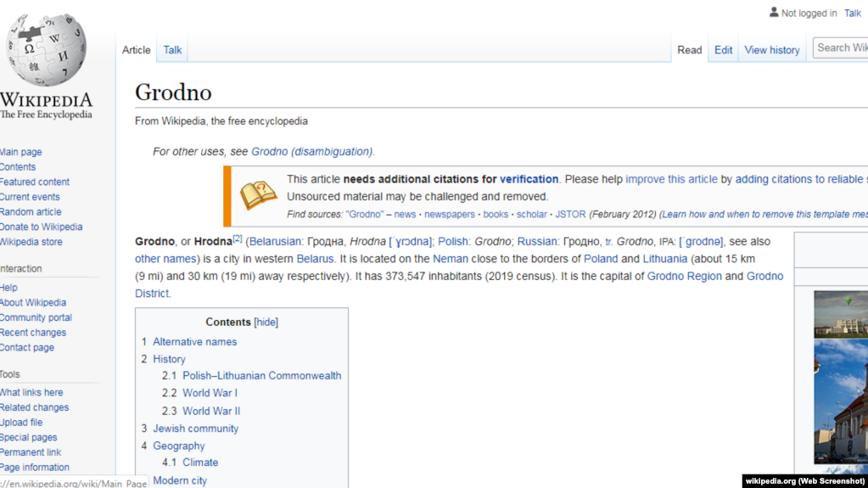The image size is (868, 488).
Task: Open the Neman river link
Action: click(450, 259)
